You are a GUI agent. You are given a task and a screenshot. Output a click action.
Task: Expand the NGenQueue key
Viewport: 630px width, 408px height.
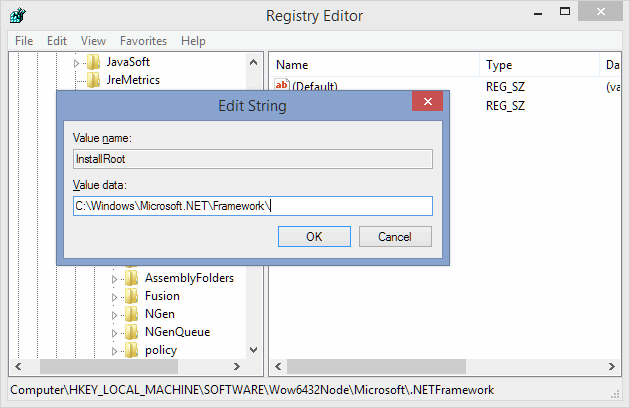(x=114, y=333)
